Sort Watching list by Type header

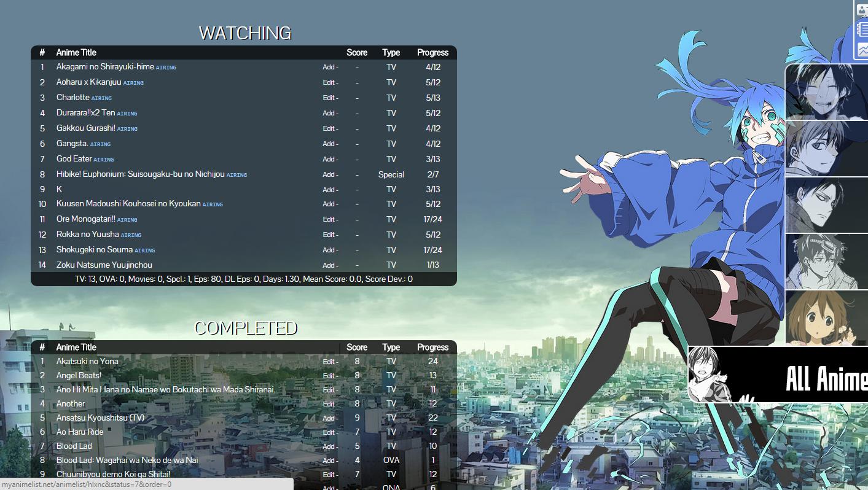point(391,53)
